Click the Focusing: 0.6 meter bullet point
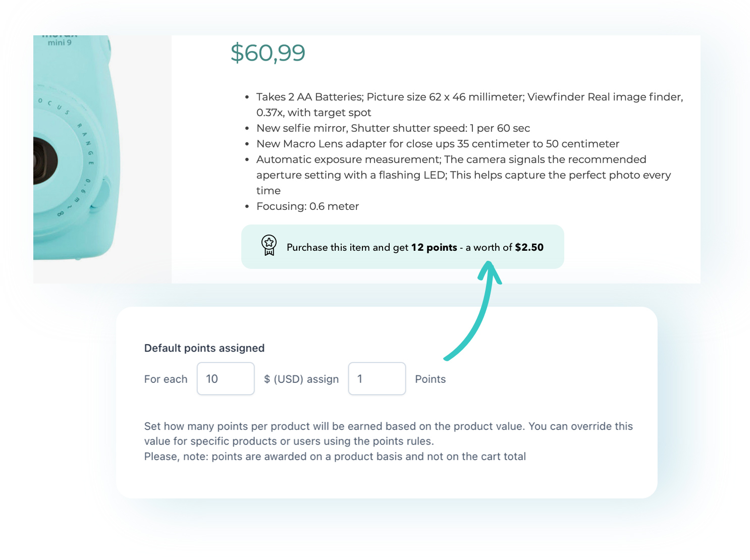 click(x=307, y=206)
